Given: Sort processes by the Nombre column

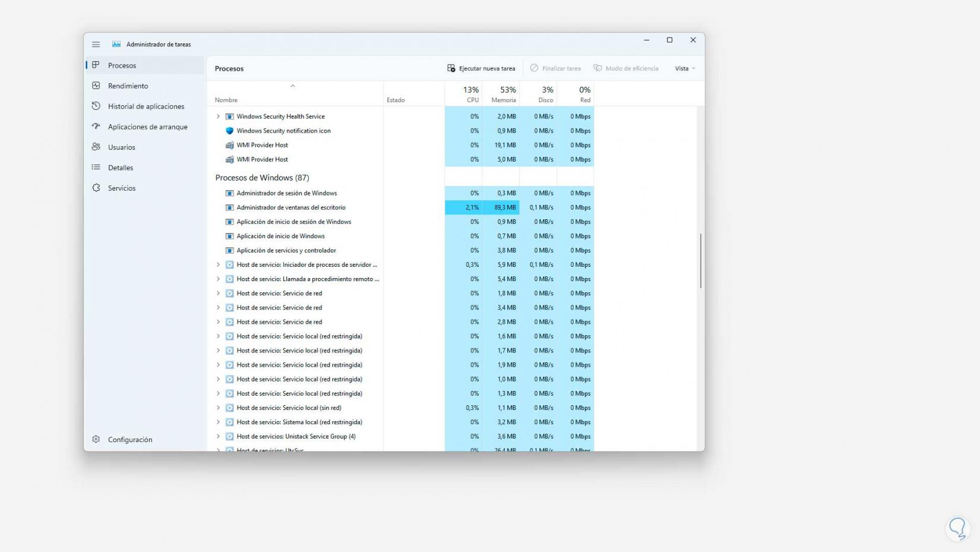Looking at the screenshot, I should coord(295,94).
